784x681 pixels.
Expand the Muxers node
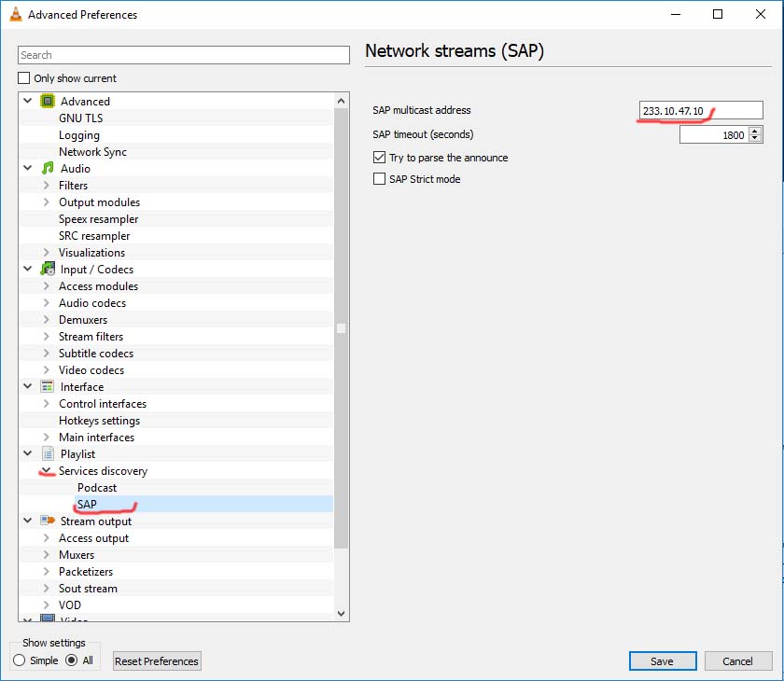[x=47, y=554]
